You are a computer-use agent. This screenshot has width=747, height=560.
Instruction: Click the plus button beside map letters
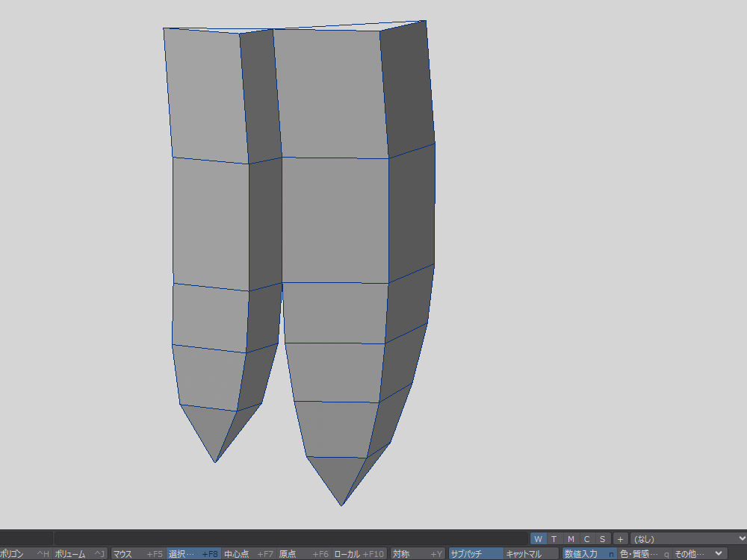[x=620, y=539]
